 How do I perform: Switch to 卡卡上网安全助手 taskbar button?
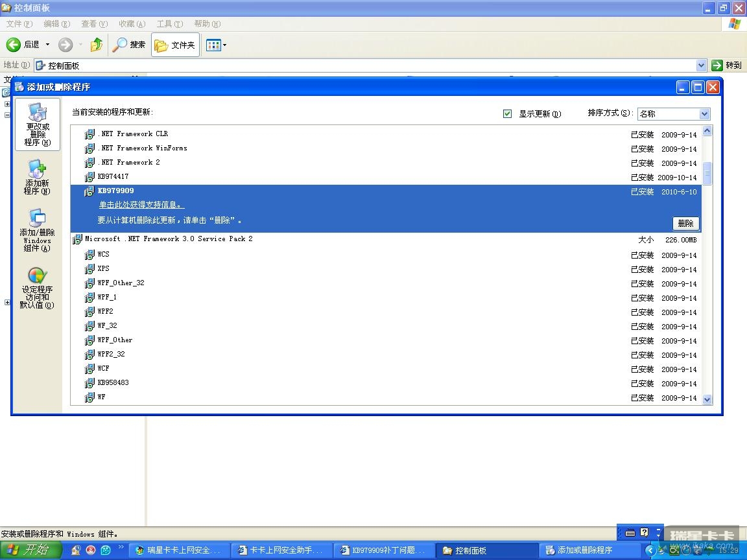[x=281, y=550]
